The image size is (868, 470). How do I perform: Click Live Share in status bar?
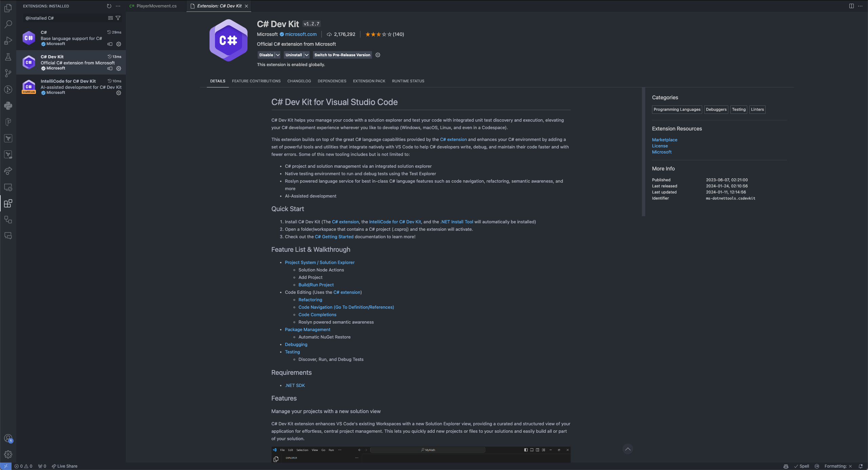[x=64, y=466]
